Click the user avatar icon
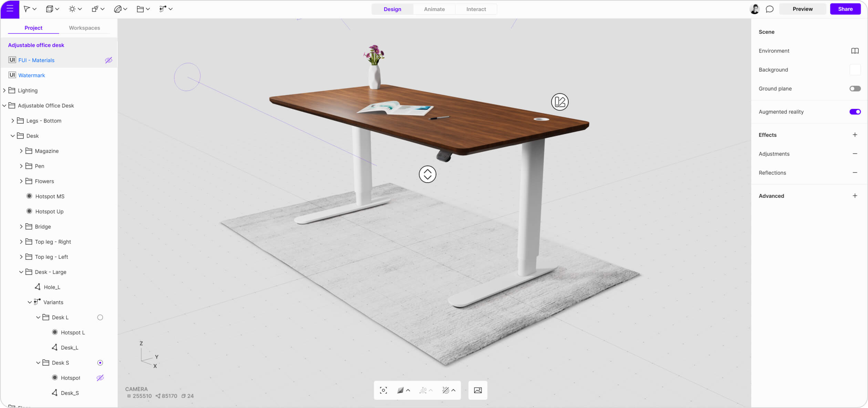The width and height of the screenshot is (868, 408). pyautogui.click(x=754, y=9)
